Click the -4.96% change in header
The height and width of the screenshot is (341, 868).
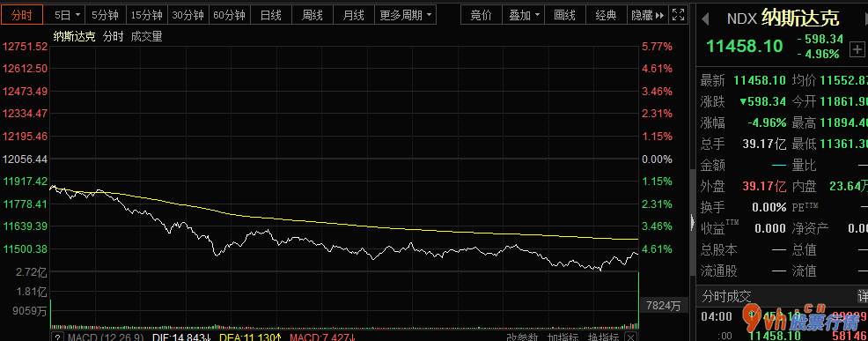[x=818, y=54]
